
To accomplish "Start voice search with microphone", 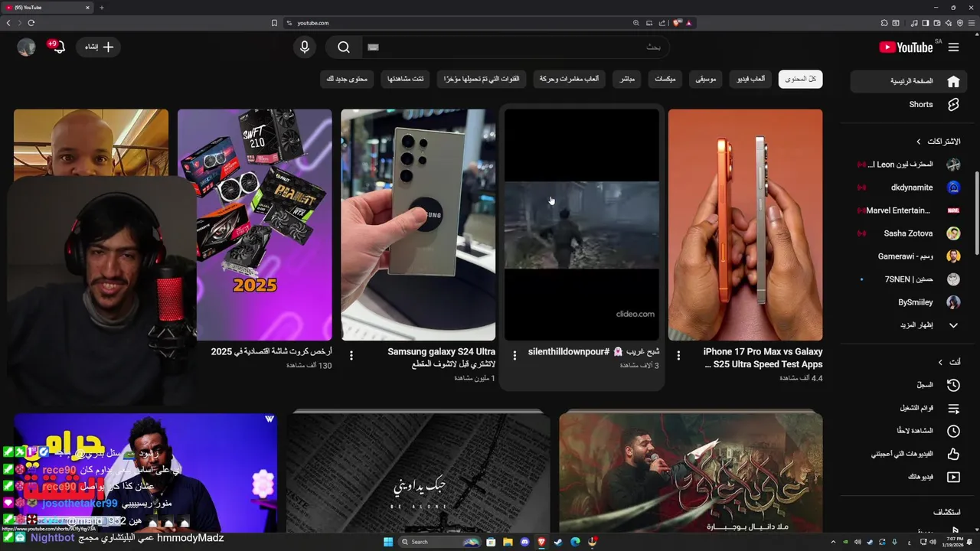I will (305, 47).
